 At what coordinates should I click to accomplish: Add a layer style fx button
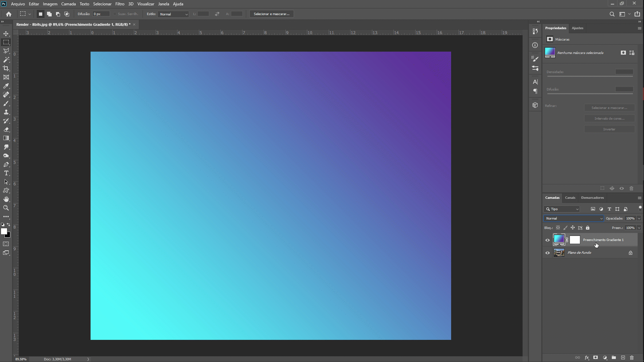587,358
